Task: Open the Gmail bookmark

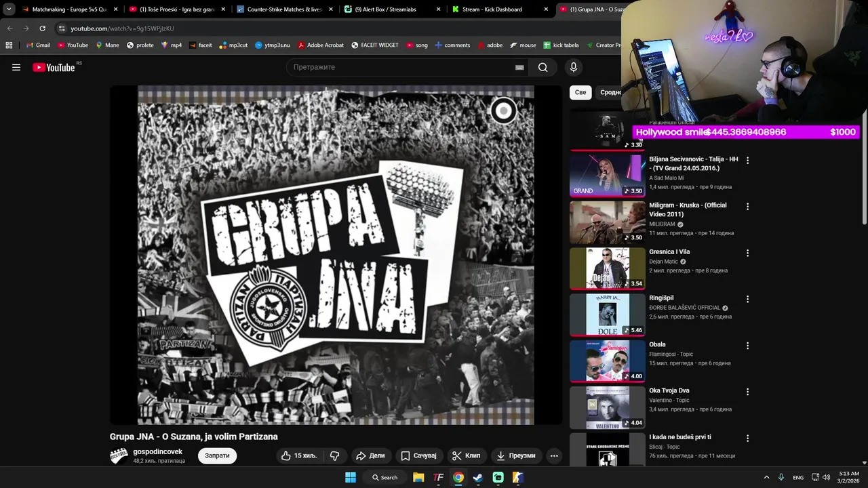Action: point(37,45)
